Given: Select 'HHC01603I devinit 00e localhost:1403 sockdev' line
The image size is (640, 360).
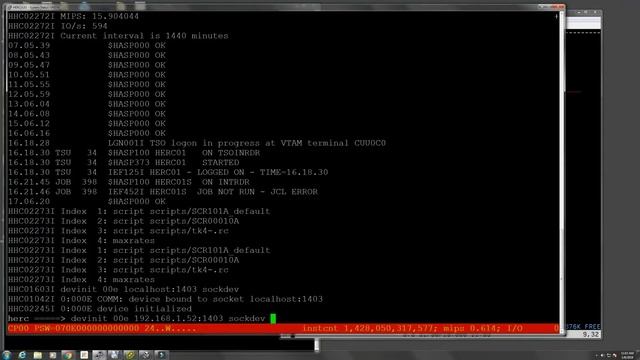Looking at the screenshot, I should pyautogui.click(x=124, y=289).
